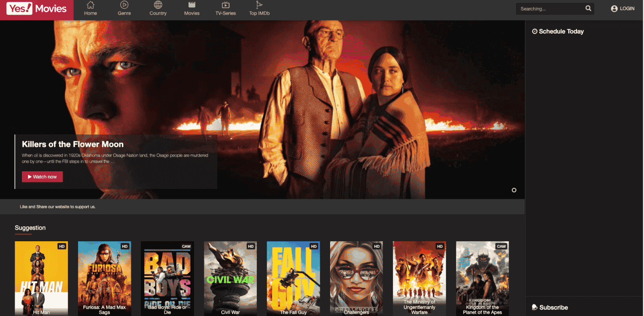
Task: Type in the Searching input field
Action: [550, 9]
